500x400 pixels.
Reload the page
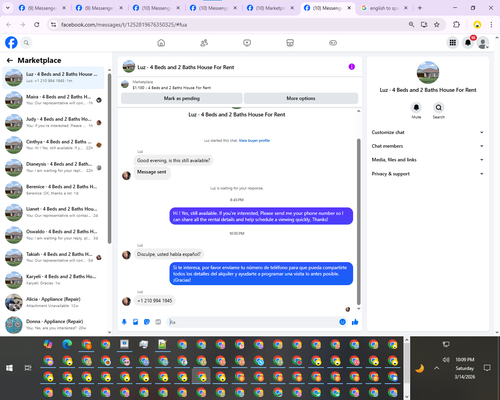37,24
